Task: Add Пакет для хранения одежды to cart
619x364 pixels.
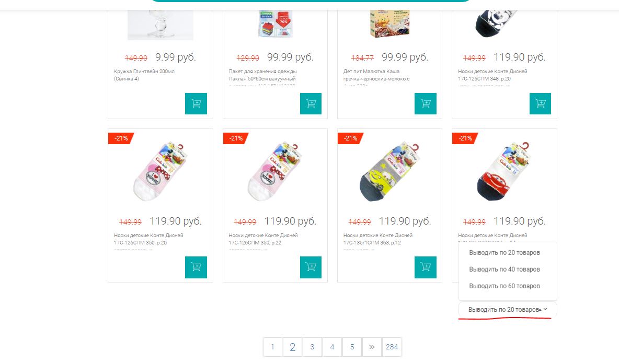Action: 311,103
